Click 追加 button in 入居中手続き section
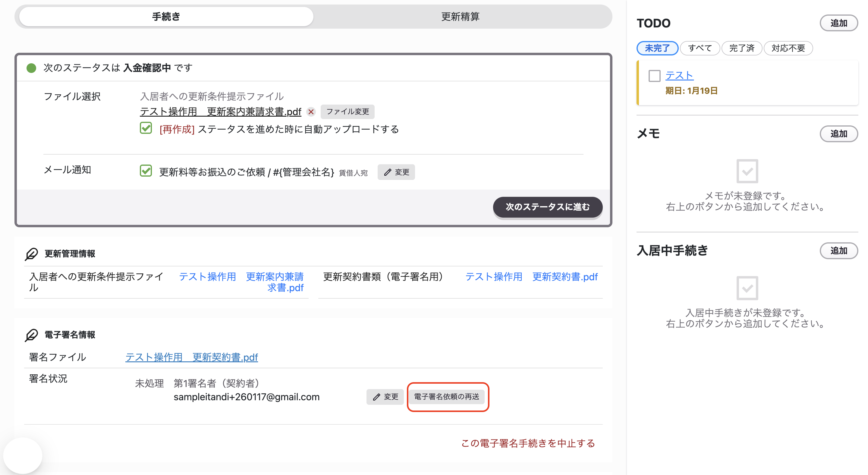This screenshot has height=475, width=868. pyautogui.click(x=838, y=251)
